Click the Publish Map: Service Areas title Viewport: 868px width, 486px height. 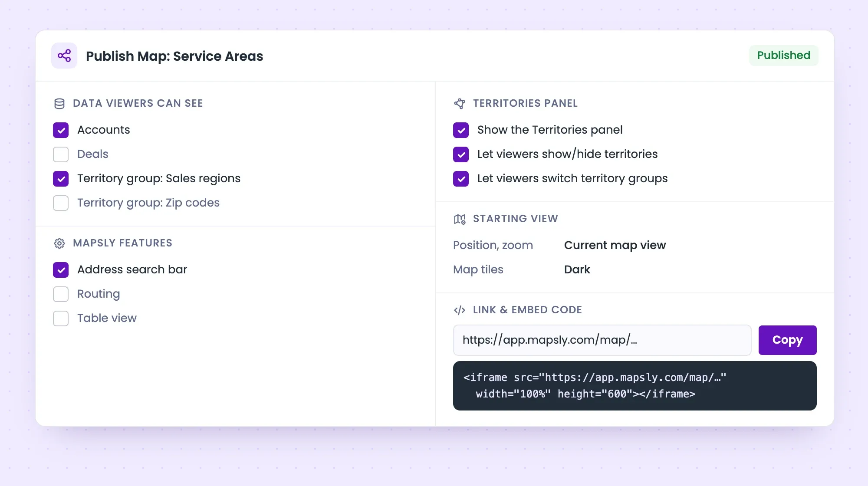[x=174, y=56]
